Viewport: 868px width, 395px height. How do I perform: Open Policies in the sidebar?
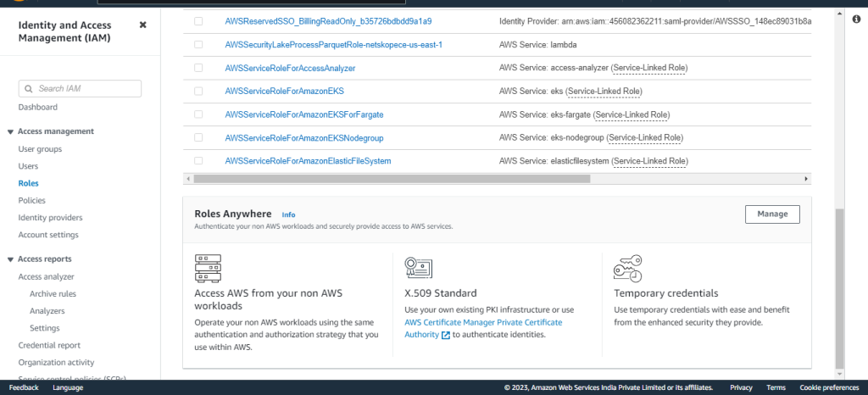point(31,200)
